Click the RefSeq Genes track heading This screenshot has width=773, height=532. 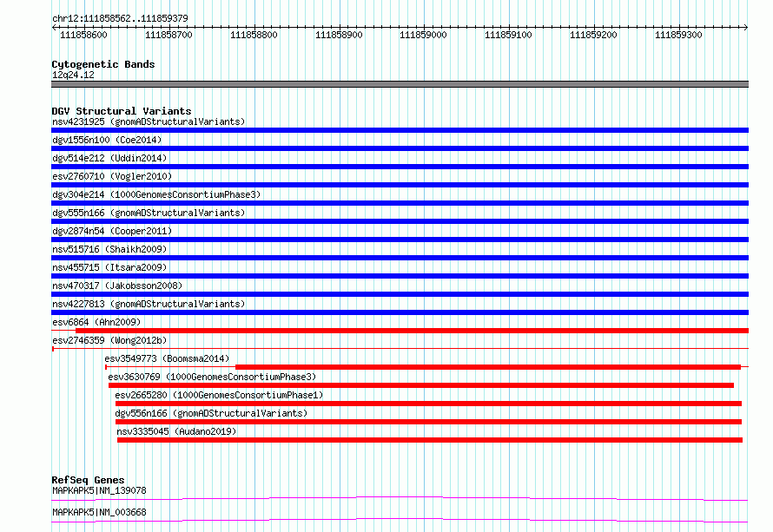(x=88, y=480)
